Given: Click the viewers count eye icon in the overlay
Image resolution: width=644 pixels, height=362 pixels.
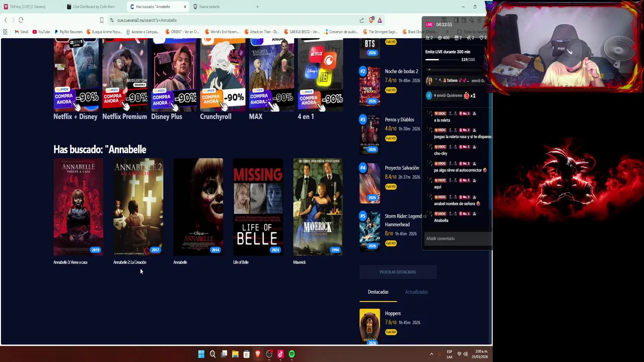Looking at the screenshot, I should coord(440,38).
